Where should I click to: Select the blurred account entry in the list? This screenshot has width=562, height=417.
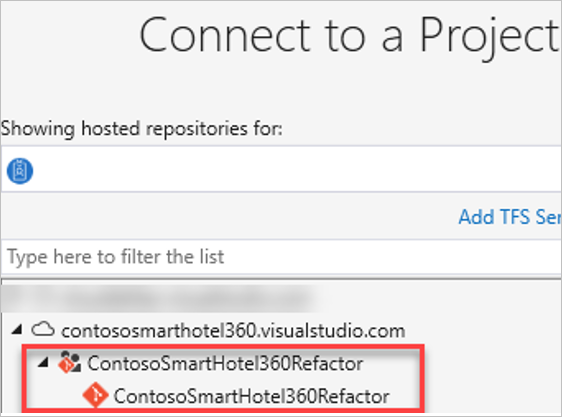click(156, 298)
